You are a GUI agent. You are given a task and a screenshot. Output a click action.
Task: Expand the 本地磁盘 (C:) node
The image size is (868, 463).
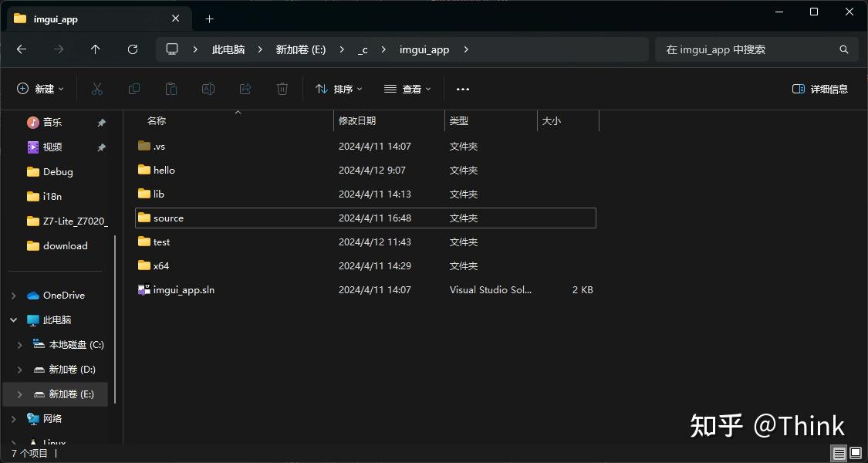[x=20, y=344]
